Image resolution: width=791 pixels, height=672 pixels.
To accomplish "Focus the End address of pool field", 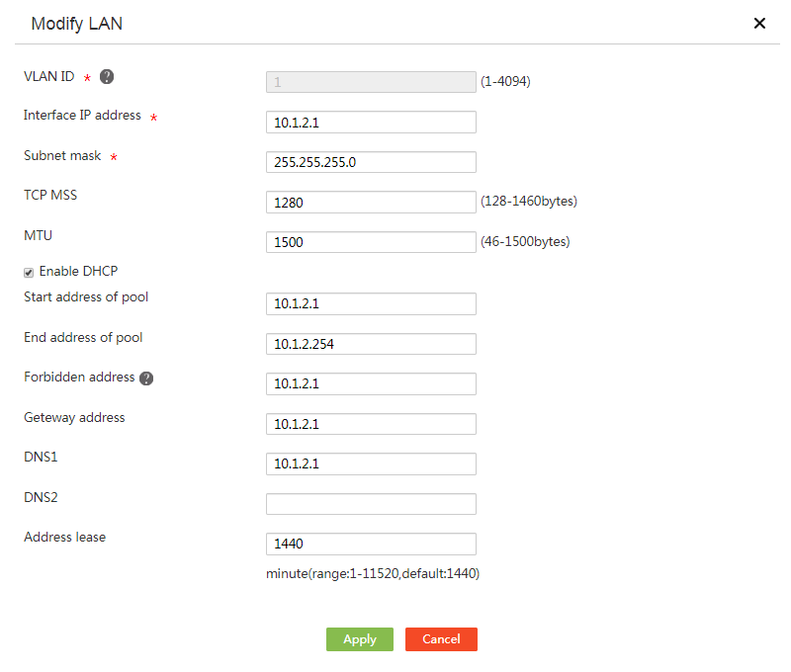I will [371, 344].
